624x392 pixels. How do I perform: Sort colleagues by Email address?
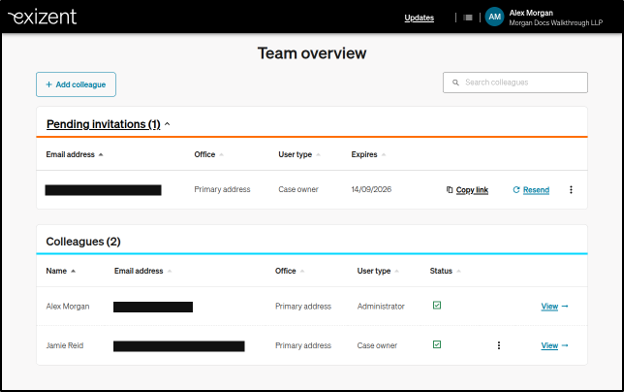coord(143,271)
